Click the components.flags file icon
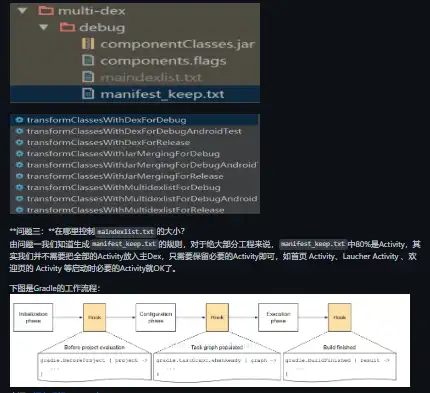430x393 pixels. [88, 60]
